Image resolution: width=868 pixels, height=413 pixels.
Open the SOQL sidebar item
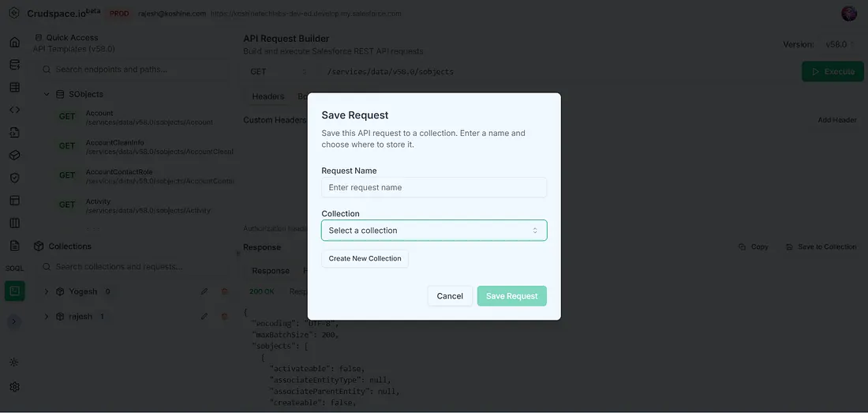coord(14,268)
